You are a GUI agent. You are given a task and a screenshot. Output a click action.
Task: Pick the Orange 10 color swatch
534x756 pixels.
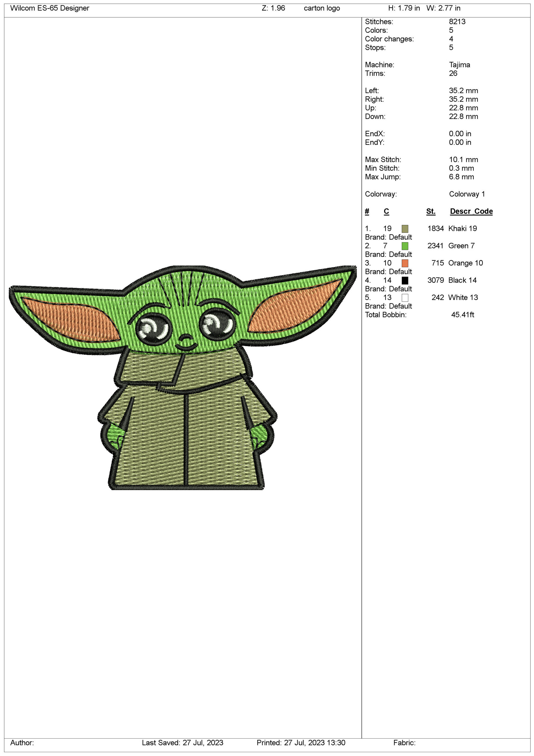coord(405,263)
